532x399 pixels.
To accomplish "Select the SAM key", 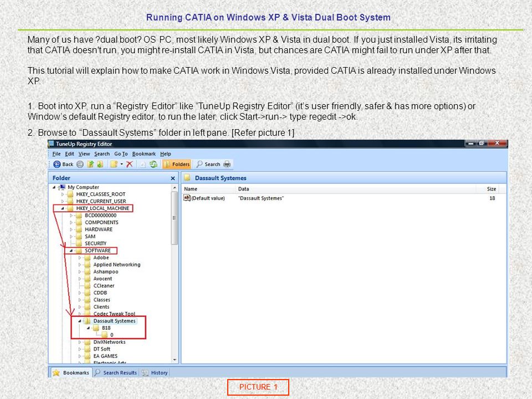I will click(90, 237).
